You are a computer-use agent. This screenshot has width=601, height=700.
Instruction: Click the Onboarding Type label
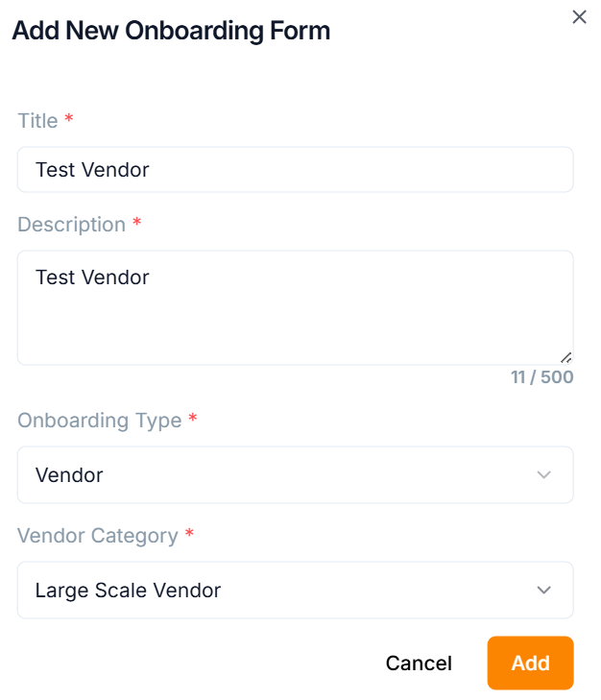(x=99, y=421)
